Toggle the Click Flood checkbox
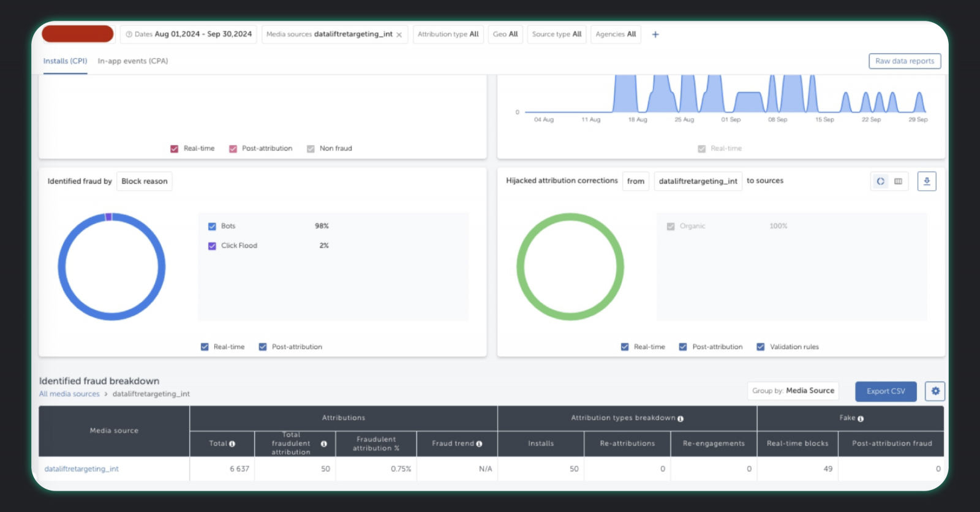The width and height of the screenshot is (980, 512). 212,246
